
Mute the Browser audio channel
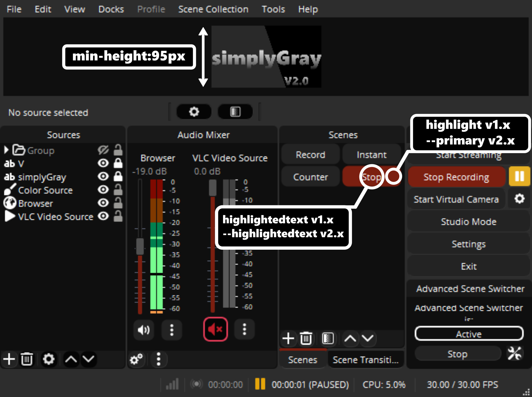[x=144, y=330]
